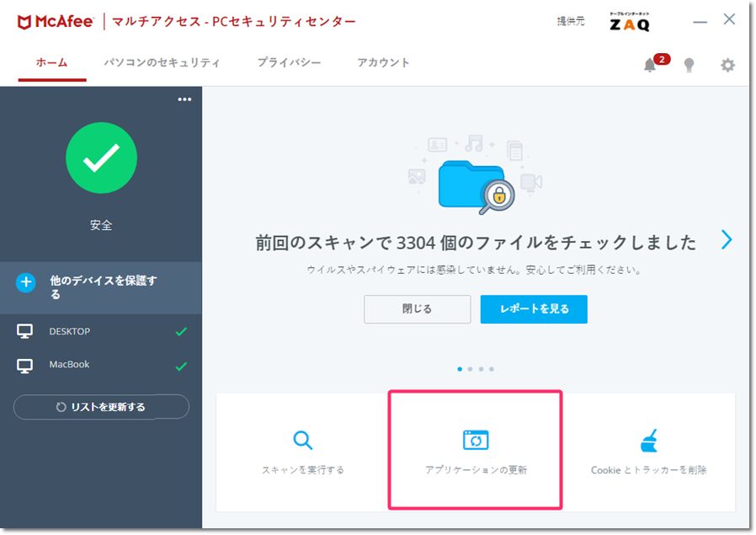
Task: Click リストを更新する button
Action: pos(101,407)
